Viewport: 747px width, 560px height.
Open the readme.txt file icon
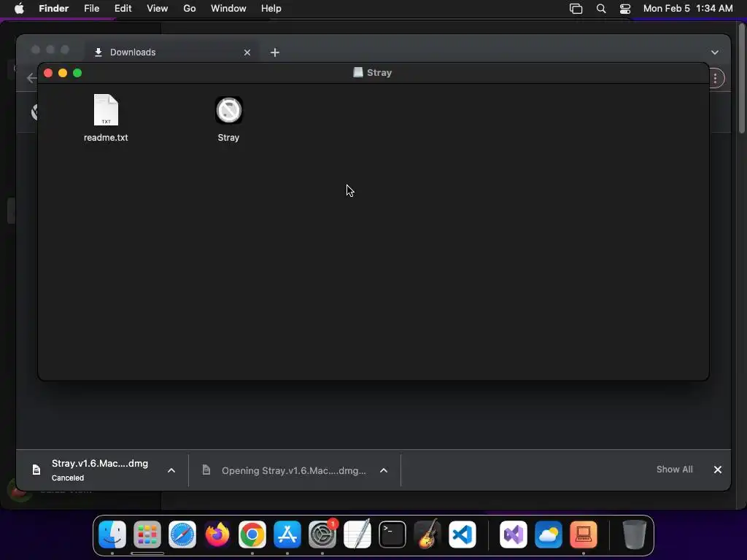106,110
